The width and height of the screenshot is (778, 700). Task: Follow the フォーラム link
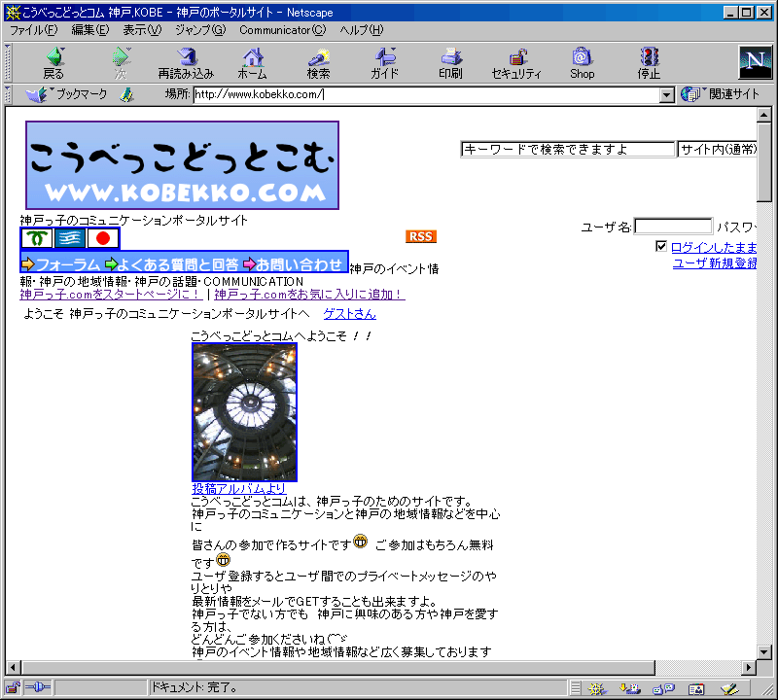pyautogui.click(x=61, y=263)
